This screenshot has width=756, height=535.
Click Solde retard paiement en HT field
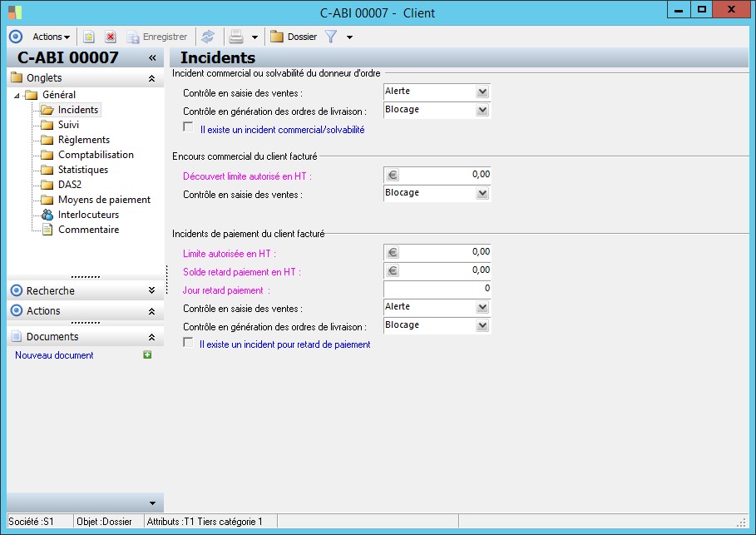click(437, 270)
